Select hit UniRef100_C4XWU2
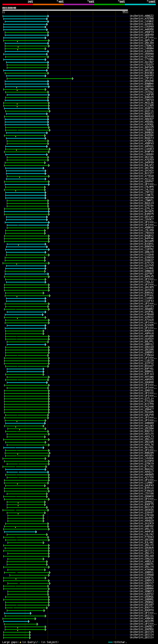This screenshot has height=644, width=158. 142,21
